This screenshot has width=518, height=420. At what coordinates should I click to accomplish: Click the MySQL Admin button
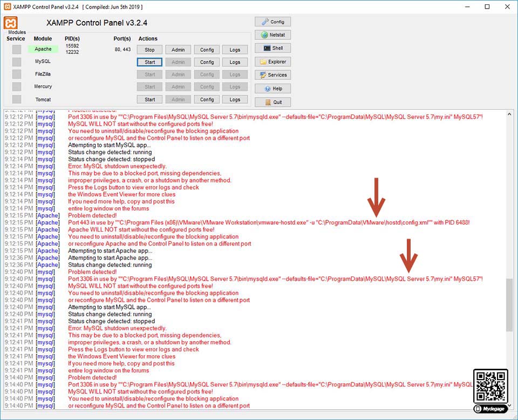(x=178, y=62)
